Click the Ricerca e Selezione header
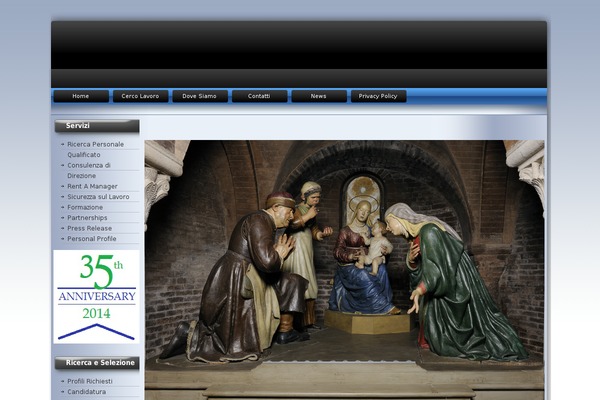Screen dimensions: 600x400 pyautogui.click(x=96, y=363)
